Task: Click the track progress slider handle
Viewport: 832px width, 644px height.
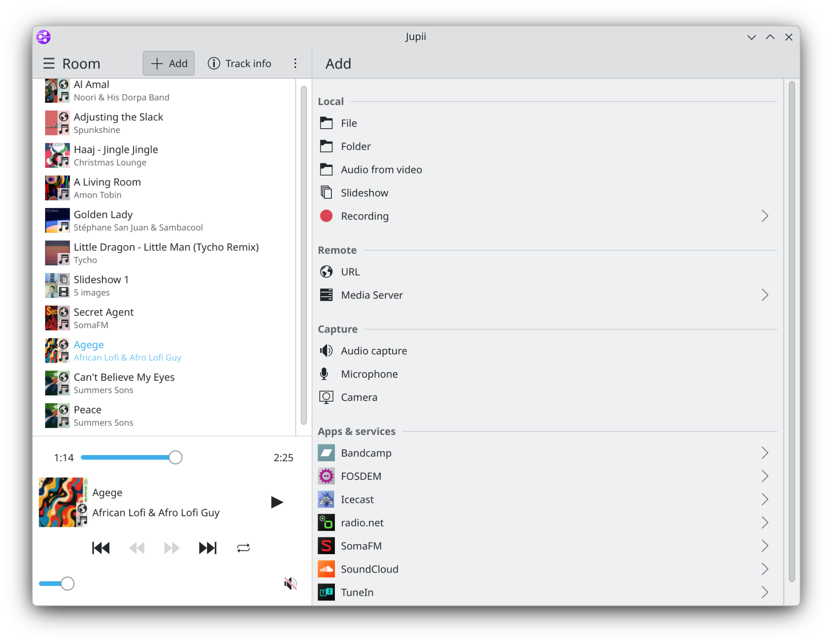Action: pyautogui.click(x=175, y=457)
